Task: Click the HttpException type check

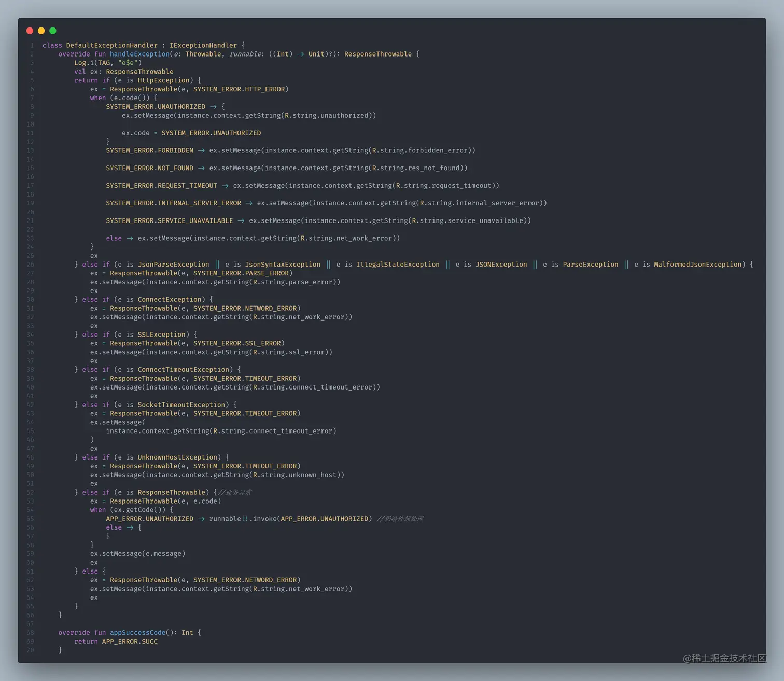Action: pyautogui.click(x=163, y=80)
